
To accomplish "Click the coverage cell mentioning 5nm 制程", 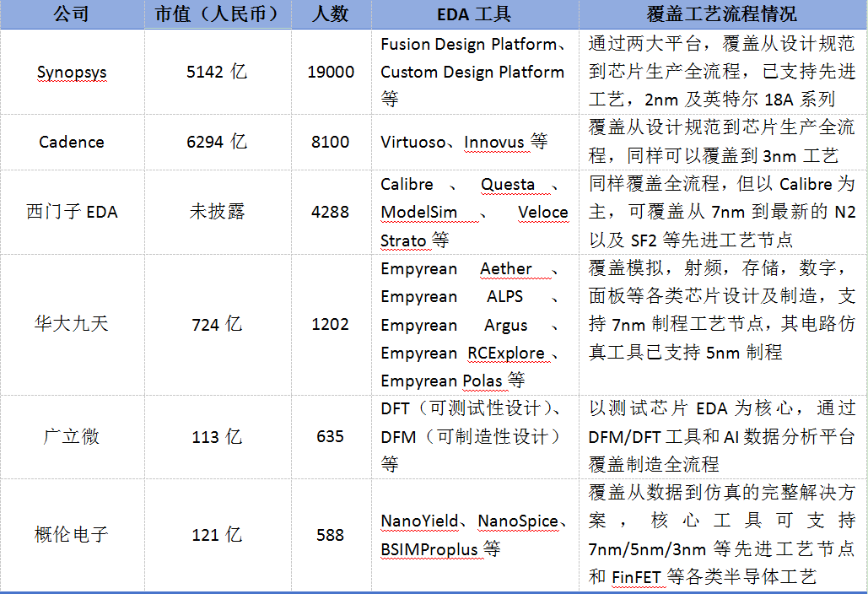I will [x=723, y=324].
